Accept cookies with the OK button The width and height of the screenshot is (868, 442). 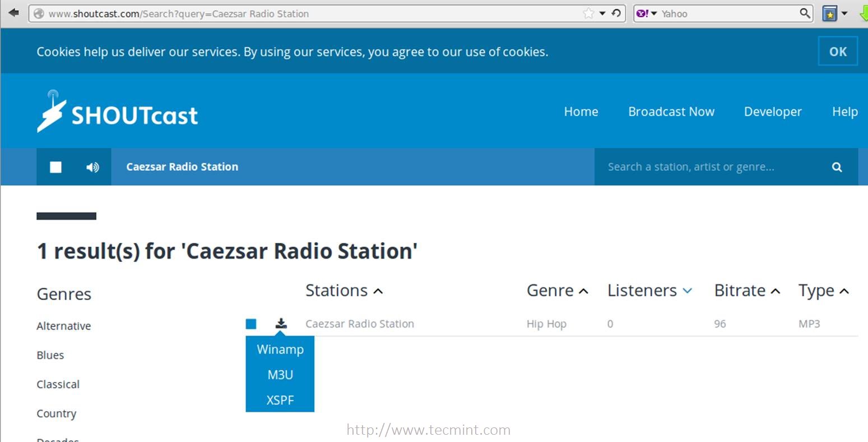838,52
